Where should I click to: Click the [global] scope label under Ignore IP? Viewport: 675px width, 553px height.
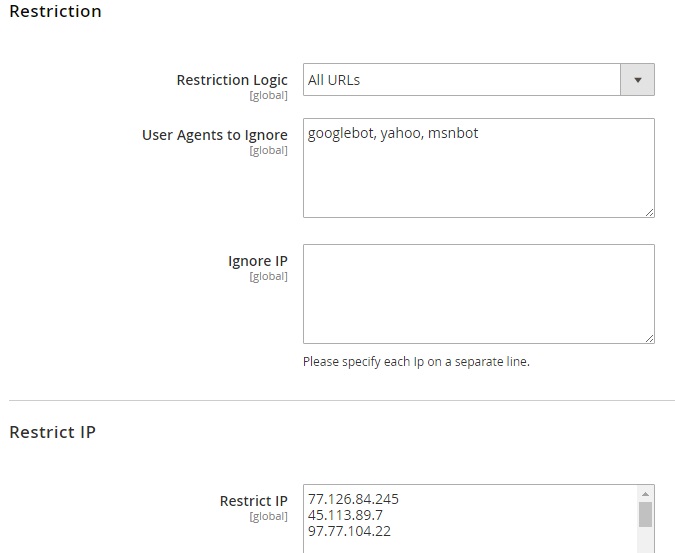tap(268, 277)
